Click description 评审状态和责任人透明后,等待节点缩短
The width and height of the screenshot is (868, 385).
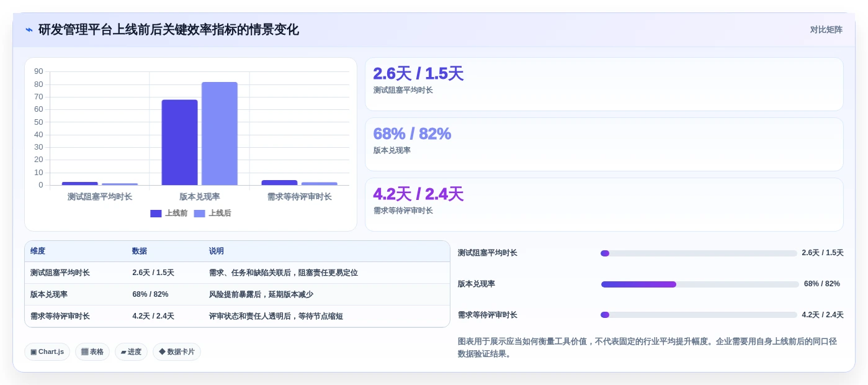pyautogui.click(x=276, y=316)
